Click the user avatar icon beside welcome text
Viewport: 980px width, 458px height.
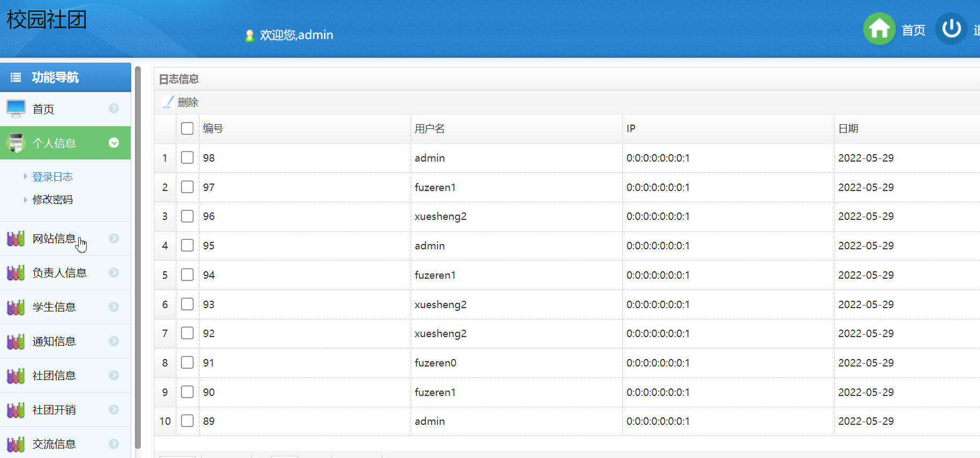click(x=250, y=35)
